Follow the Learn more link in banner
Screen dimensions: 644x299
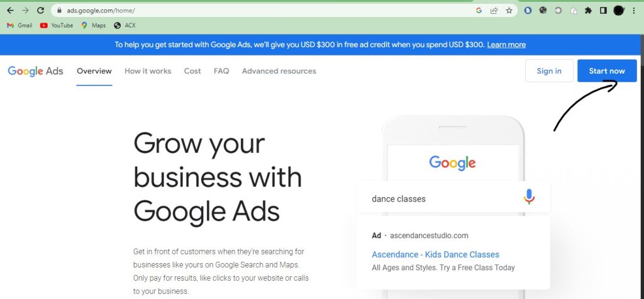click(x=506, y=45)
